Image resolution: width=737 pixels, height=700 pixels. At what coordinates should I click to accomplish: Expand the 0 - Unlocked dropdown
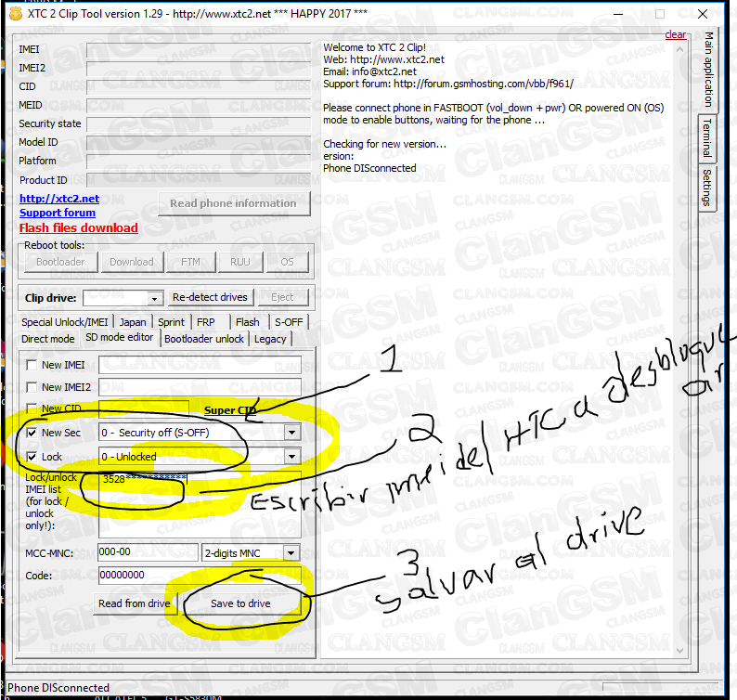pos(291,456)
